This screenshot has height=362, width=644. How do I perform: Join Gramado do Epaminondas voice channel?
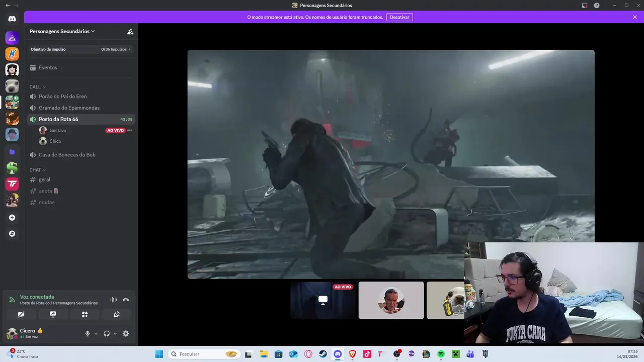pos(80,108)
